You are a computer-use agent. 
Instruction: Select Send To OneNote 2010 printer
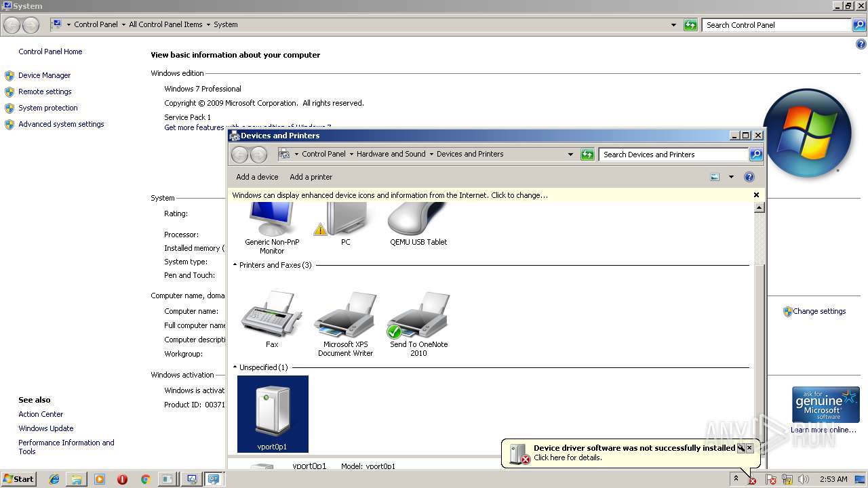point(418,324)
